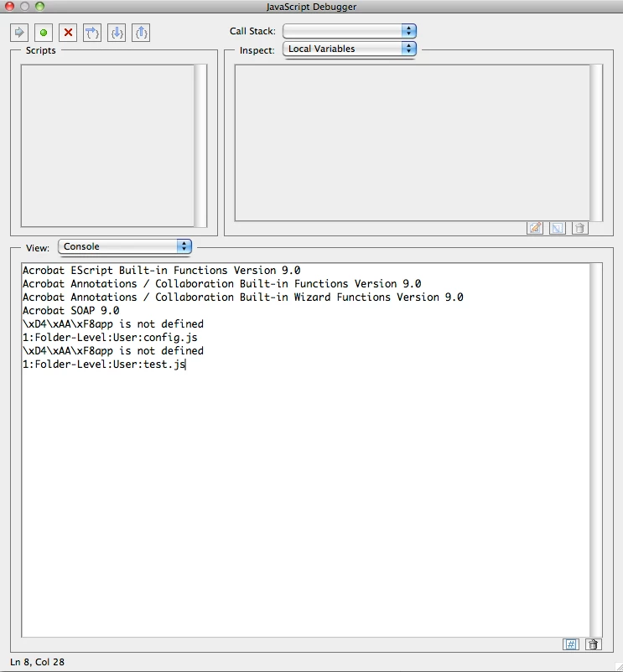Close the JavaScript Debugger window
The image size is (623, 672).
point(9,7)
